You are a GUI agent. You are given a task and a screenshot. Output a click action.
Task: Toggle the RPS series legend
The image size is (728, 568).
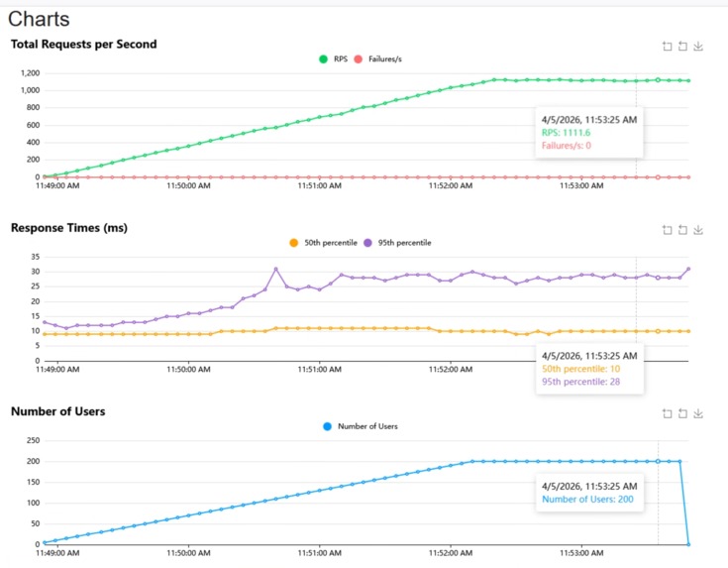[334, 59]
